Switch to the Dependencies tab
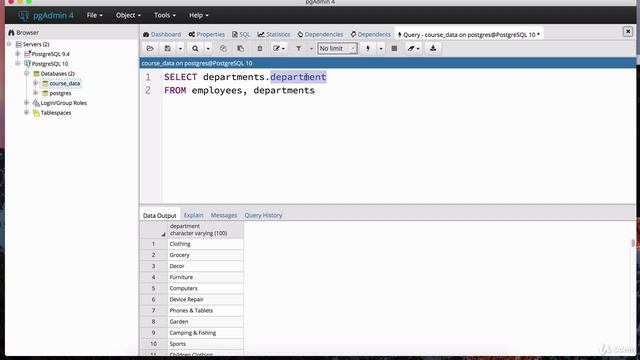This screenshot has width=640, height=360. coord(320,35)
